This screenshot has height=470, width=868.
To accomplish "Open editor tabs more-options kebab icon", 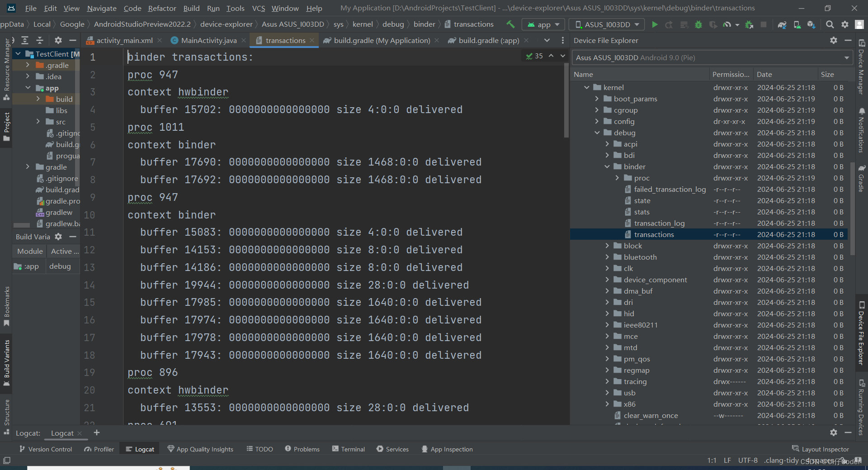I will [562, 40].
